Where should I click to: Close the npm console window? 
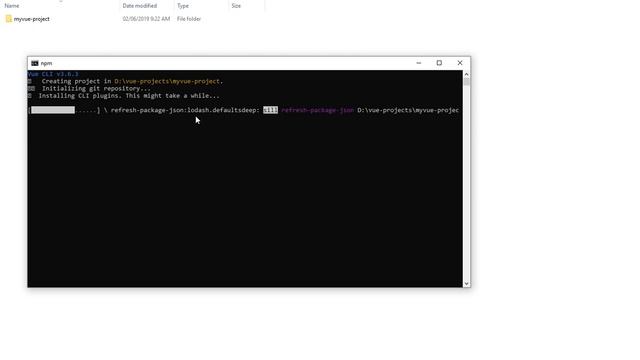[x=460, y=63]
